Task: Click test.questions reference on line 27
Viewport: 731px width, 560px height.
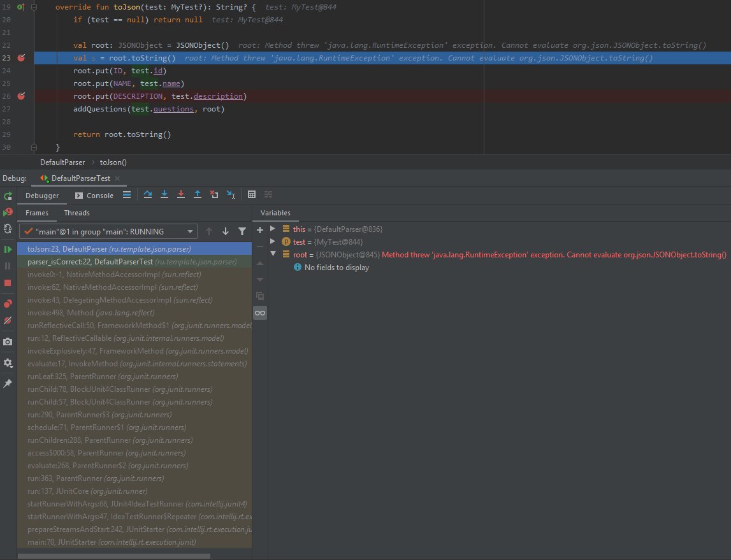Action: pos(173,109)
